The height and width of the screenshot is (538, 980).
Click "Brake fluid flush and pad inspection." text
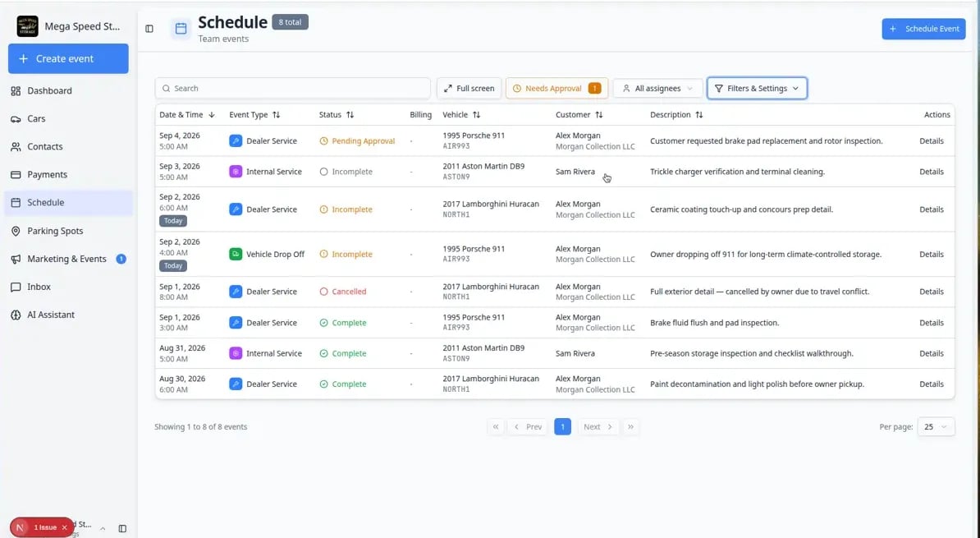(x=714, y=323)
